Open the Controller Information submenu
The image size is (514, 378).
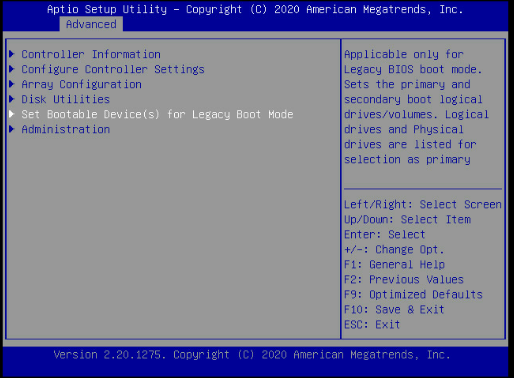point(91,54)
